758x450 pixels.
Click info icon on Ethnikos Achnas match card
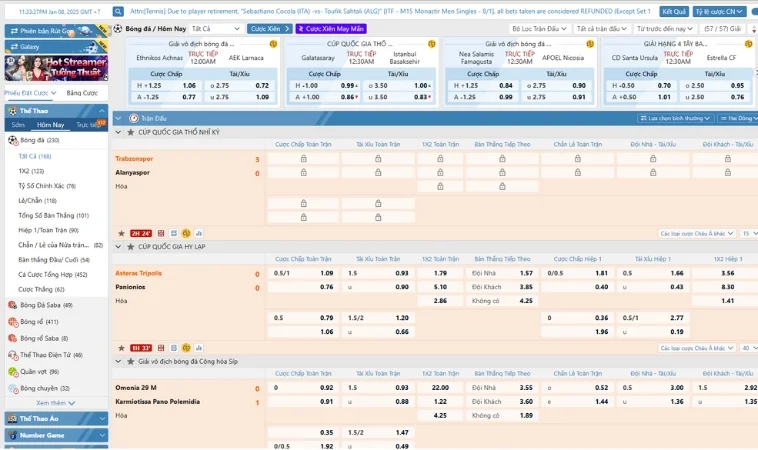tap(273, 45)
